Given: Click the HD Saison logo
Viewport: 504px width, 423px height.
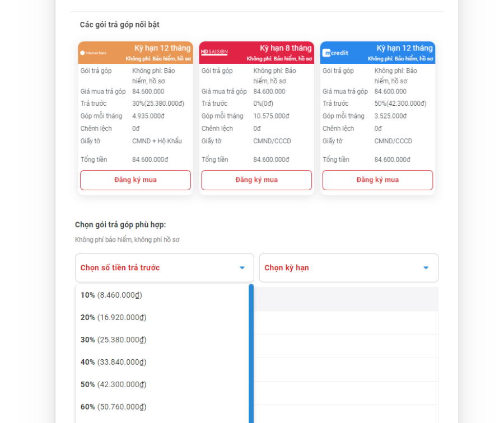Looking at the screenshot, I should tap(214, 53).
